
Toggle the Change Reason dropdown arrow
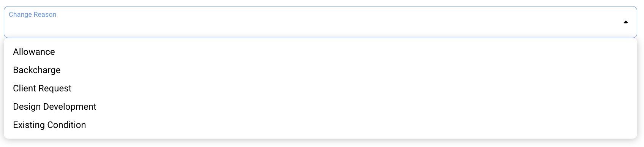coord(625,22)
